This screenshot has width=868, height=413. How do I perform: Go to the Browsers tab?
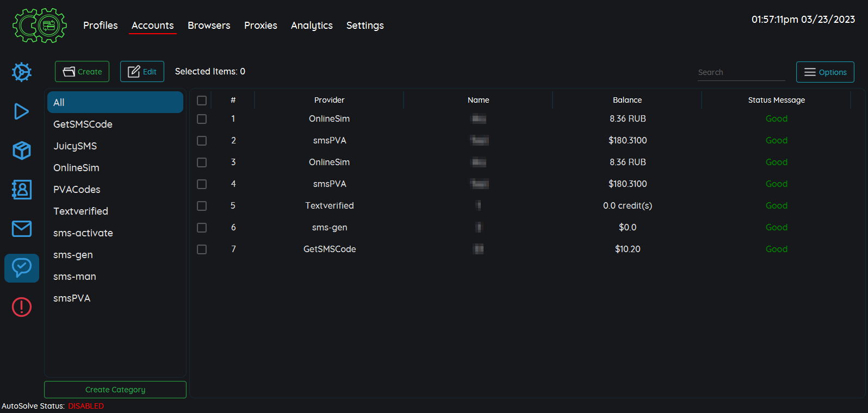pyautogui.click(x=209, y=26)
